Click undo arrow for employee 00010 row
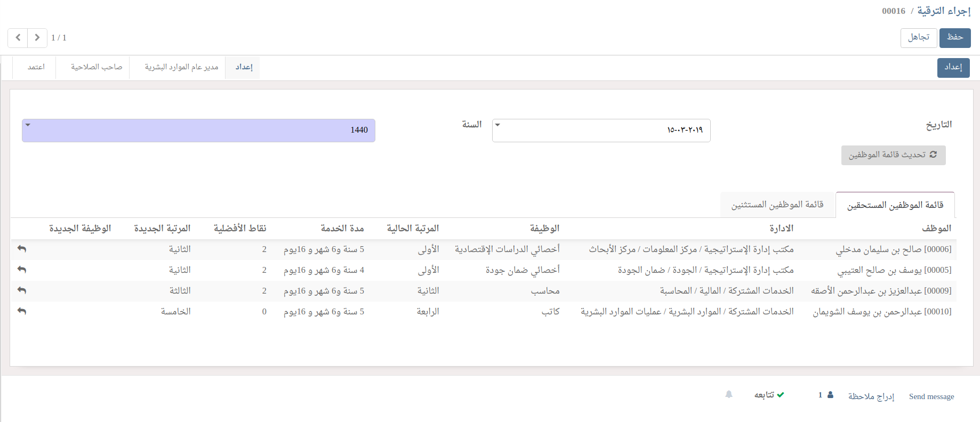 point(22,311)
